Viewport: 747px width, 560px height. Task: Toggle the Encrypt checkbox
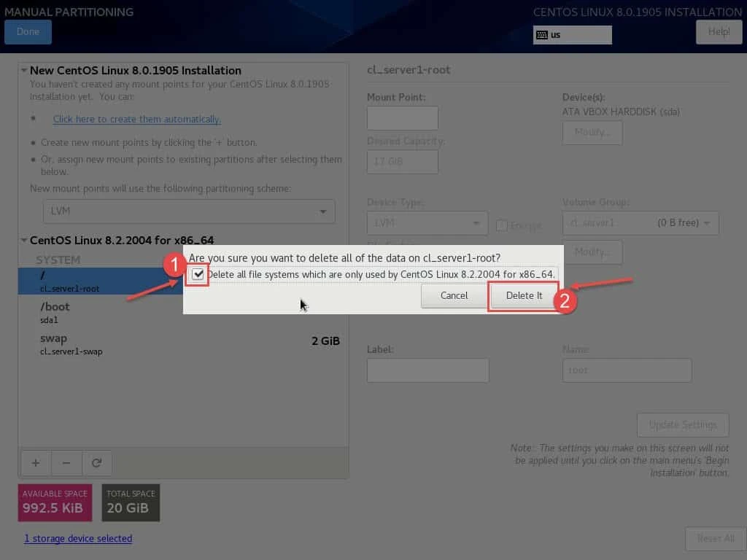tap(502, 226)
